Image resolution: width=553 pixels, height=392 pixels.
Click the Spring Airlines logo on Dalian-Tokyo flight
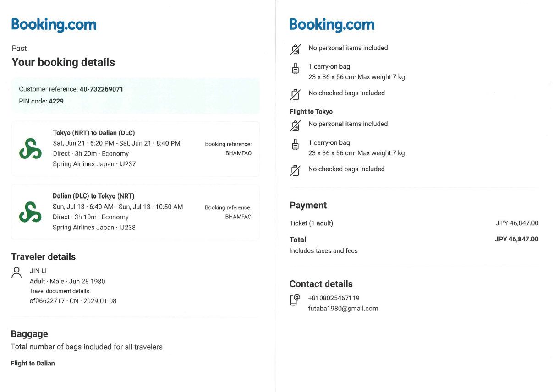30,212
